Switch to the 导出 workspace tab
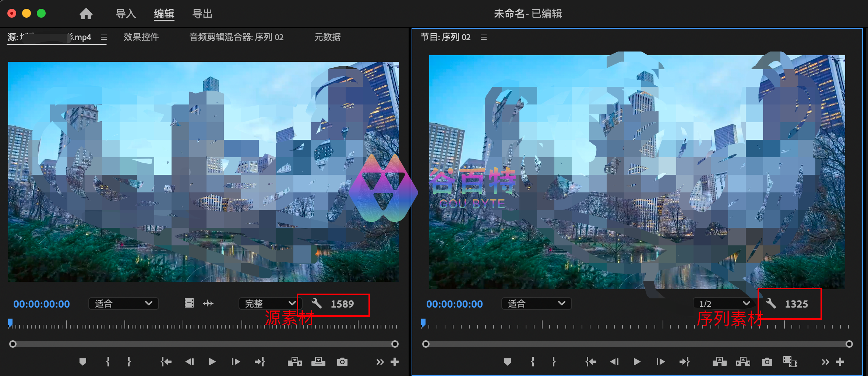This screenshot has width=868, height=376. 202,14
